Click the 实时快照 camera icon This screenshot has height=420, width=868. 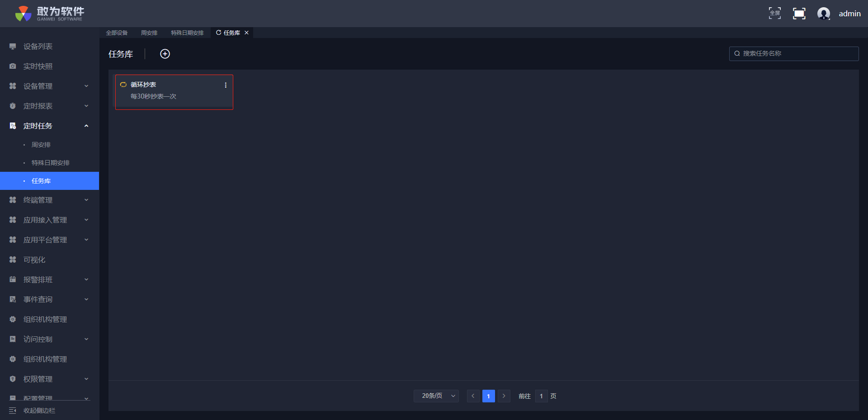point(13,66)
